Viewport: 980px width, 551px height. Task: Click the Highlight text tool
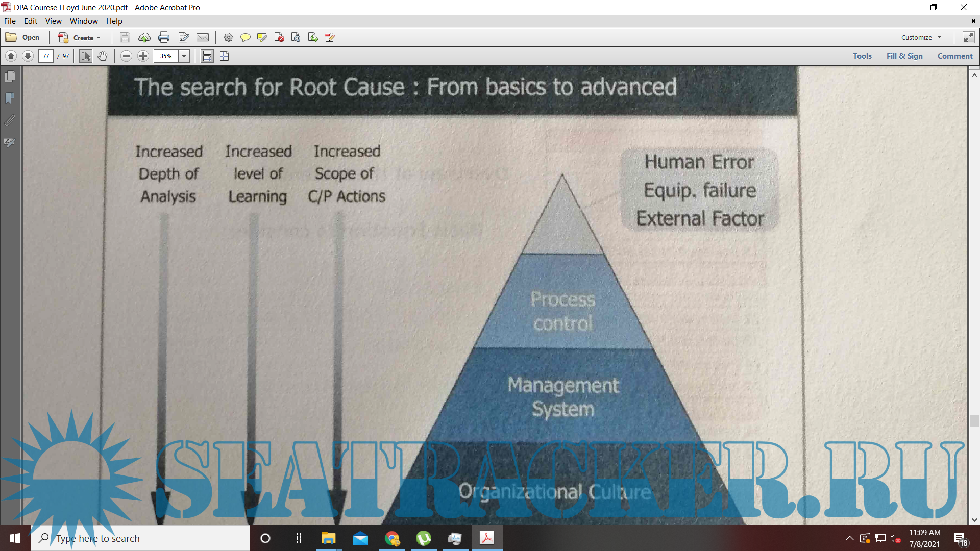point(262,37)
